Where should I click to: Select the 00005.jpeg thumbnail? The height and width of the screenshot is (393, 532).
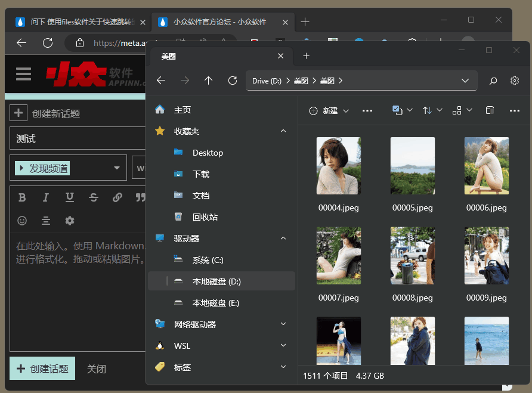click(x=412, y=166)
